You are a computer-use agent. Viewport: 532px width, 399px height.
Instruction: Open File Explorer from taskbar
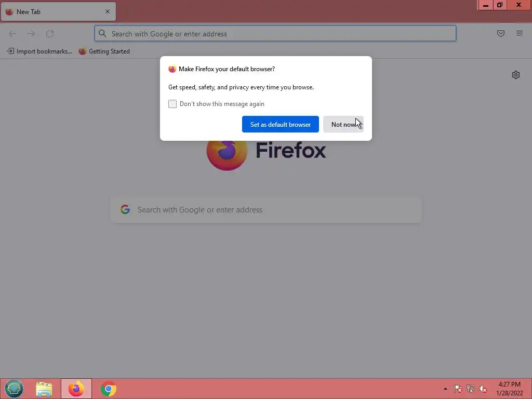pos(44,389)
